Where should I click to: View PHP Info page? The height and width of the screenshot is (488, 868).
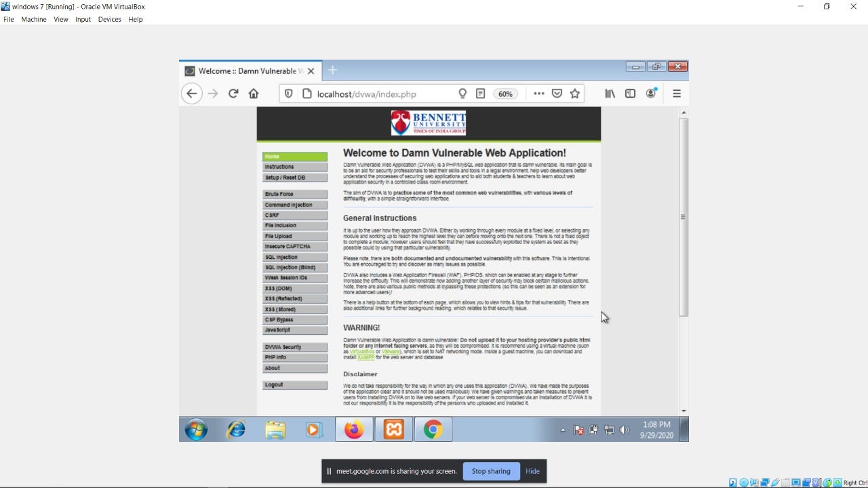pos(295,357)
